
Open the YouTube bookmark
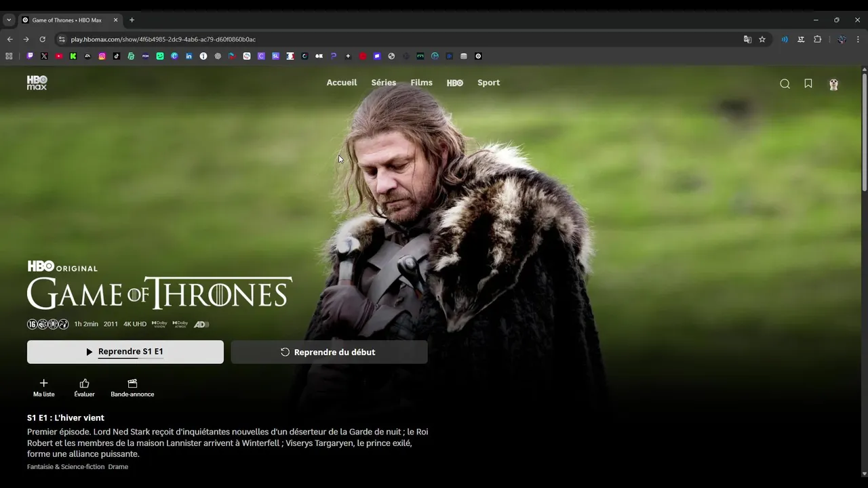coord(59,56)
